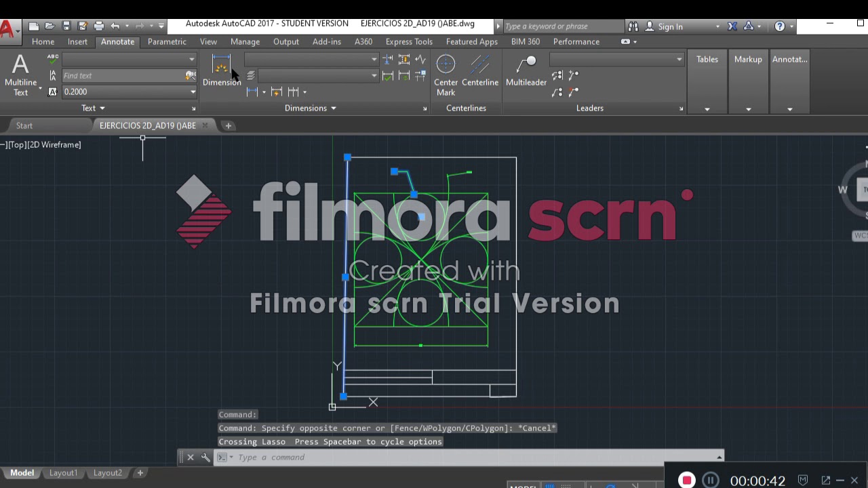Image resolution: width=868 pixels, height=488 pixels.
Task: Open the Home ribbon tab
Action: [43, 41]
